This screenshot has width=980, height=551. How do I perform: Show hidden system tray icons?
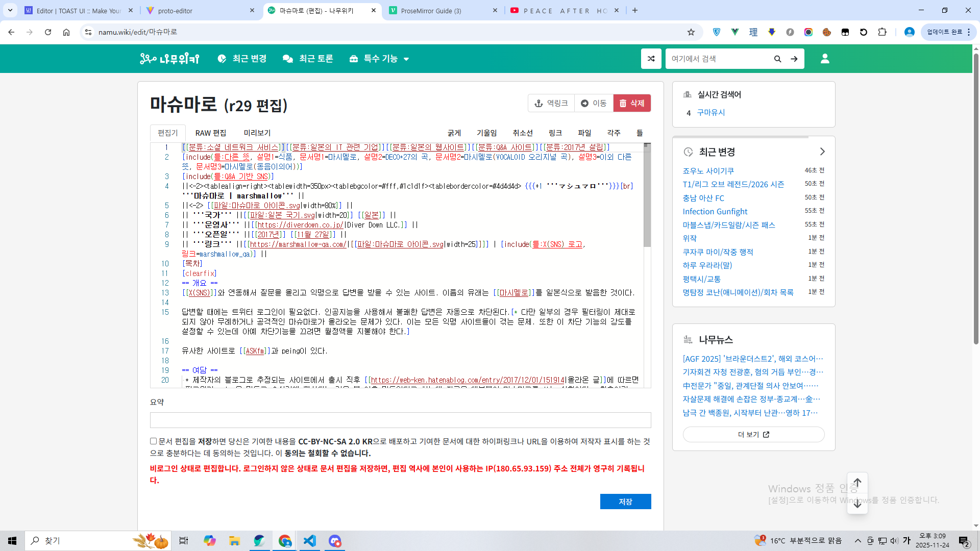click(858, 541)
